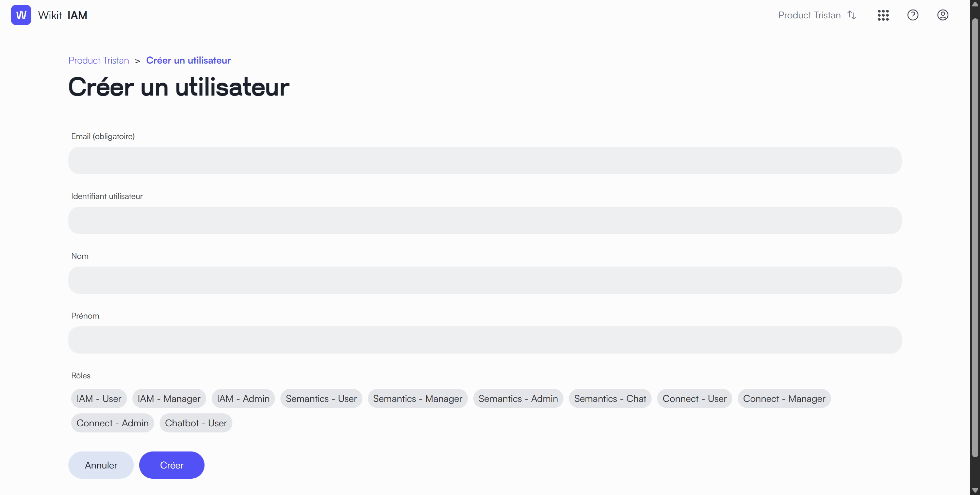Click into the Prénom text field

pos(485,340)
